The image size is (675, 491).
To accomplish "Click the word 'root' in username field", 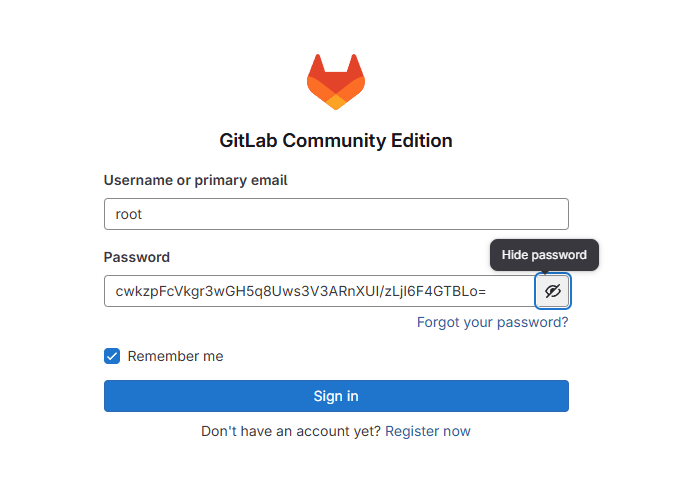I will click(130, 214).
